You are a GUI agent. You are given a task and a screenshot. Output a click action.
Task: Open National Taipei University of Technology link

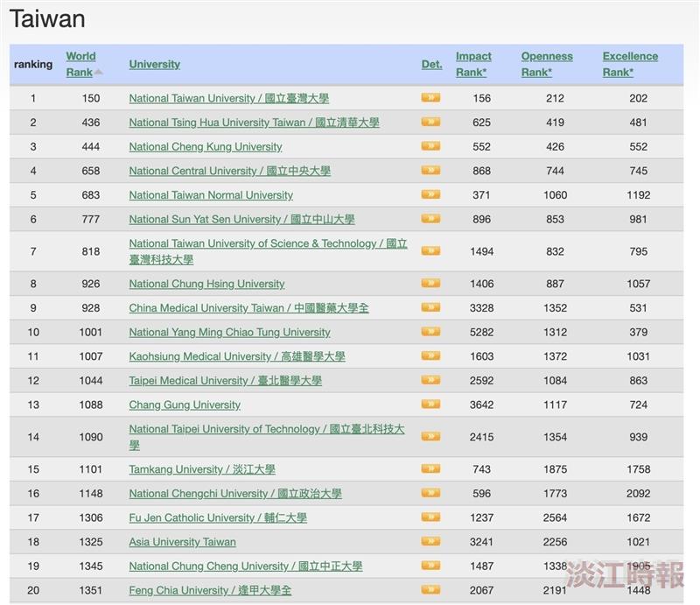point(267,437)
